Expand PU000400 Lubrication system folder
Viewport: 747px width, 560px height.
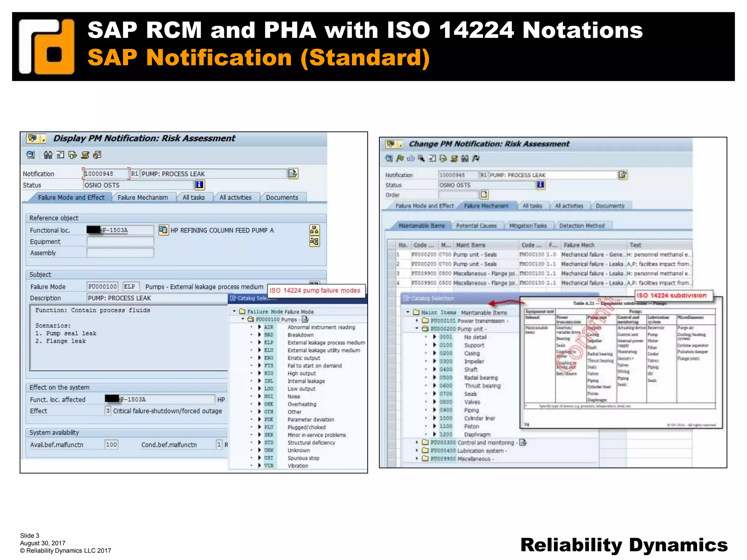click(417, 451)
